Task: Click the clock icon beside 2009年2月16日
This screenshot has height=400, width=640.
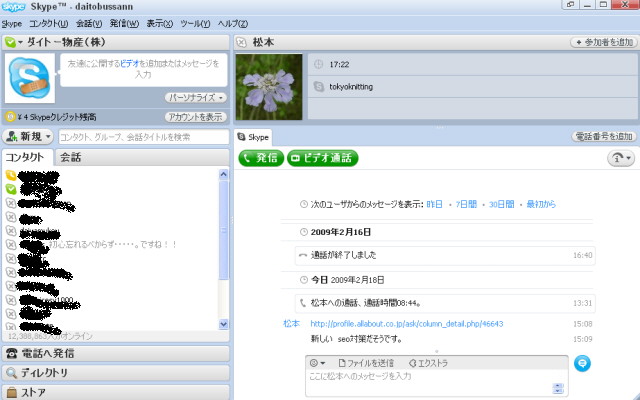Action: [x=304, y=232]
